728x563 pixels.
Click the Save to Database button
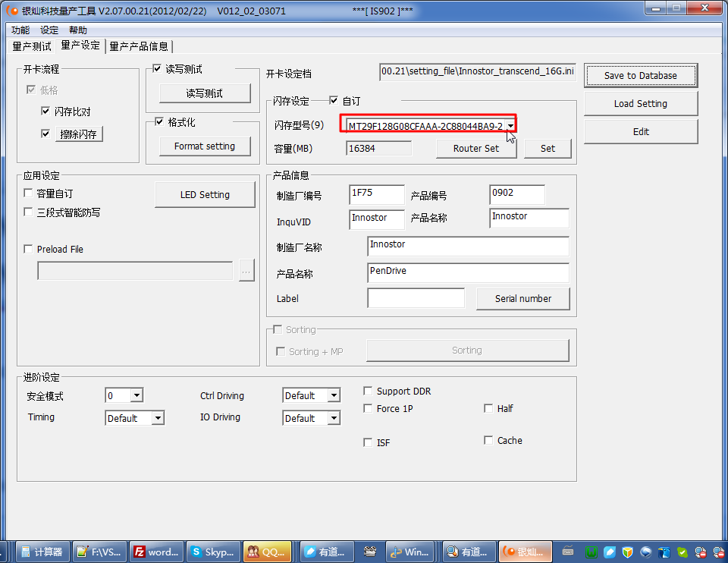[x=641, y=76]
